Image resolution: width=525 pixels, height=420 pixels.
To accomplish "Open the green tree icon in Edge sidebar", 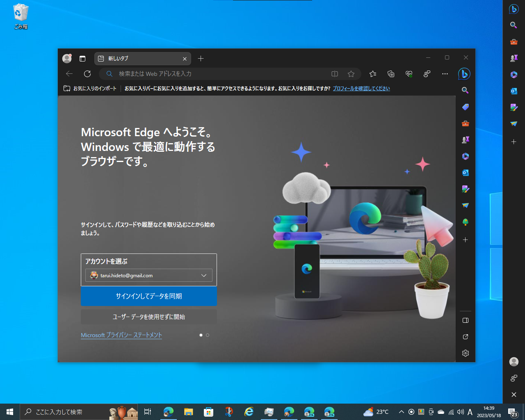I will tap(465, 222).
